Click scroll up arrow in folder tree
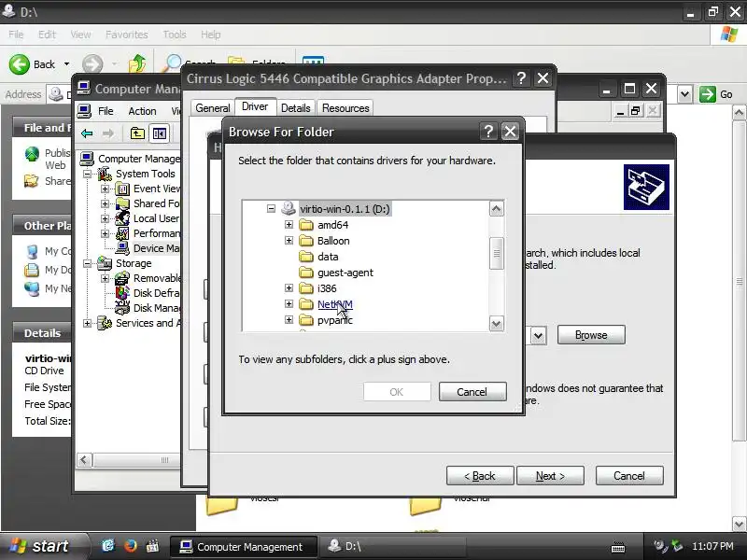The height and width of the screenshot is (560, 747). click(x=496, y=208)
